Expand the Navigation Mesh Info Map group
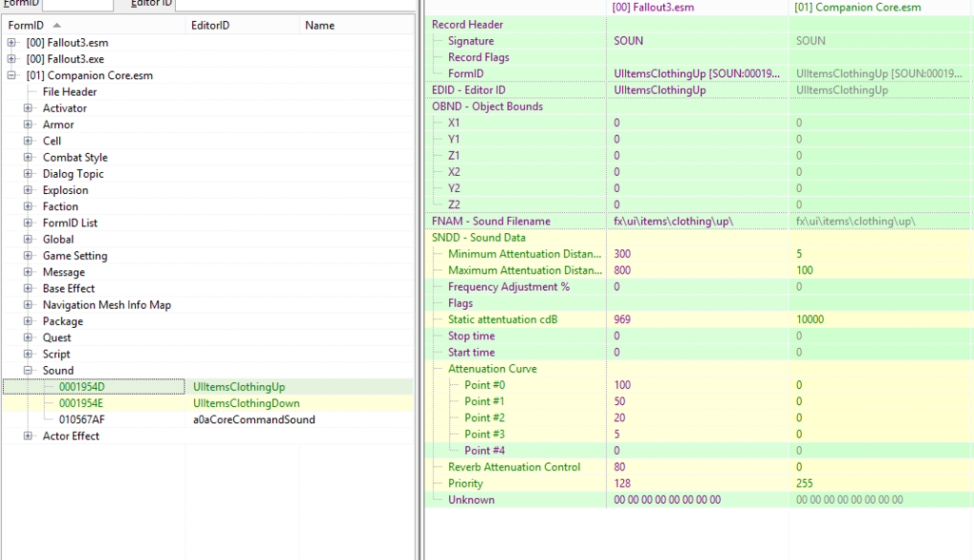 click(x=28, y=305)
